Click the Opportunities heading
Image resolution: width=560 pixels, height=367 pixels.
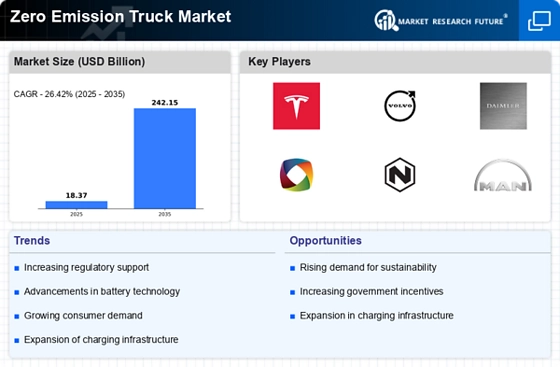[x=326, y=241]
